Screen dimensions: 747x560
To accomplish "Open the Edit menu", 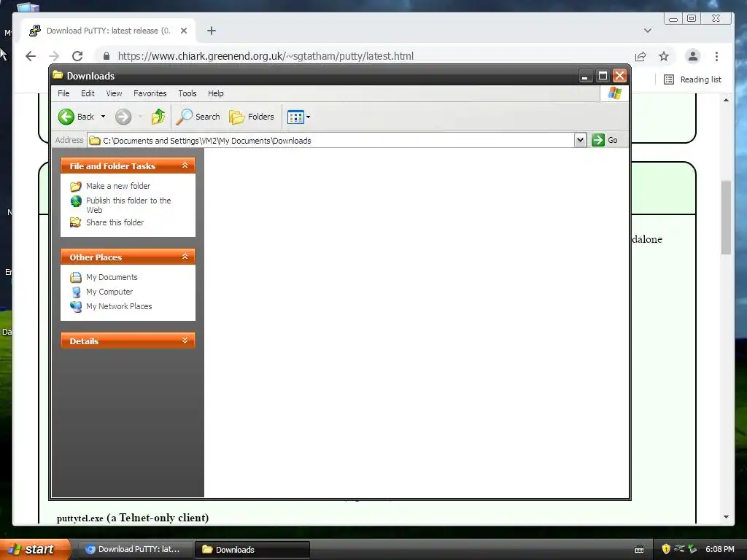I will pos(88,93).
